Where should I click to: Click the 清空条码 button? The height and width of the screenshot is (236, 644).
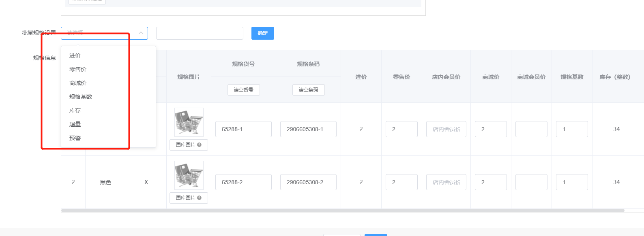coord(308,90)
